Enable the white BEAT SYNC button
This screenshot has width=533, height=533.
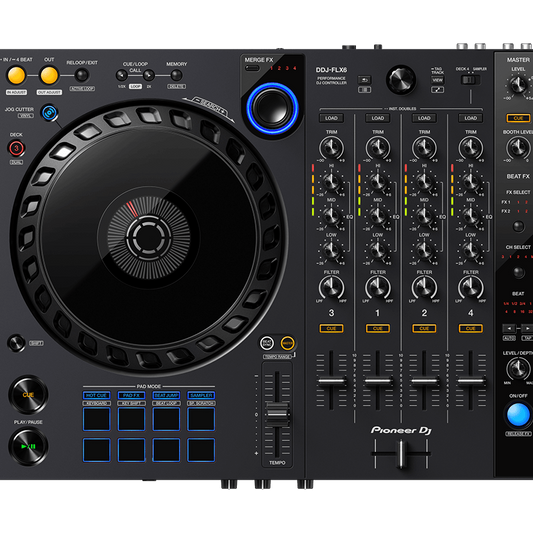coord(267,343)
